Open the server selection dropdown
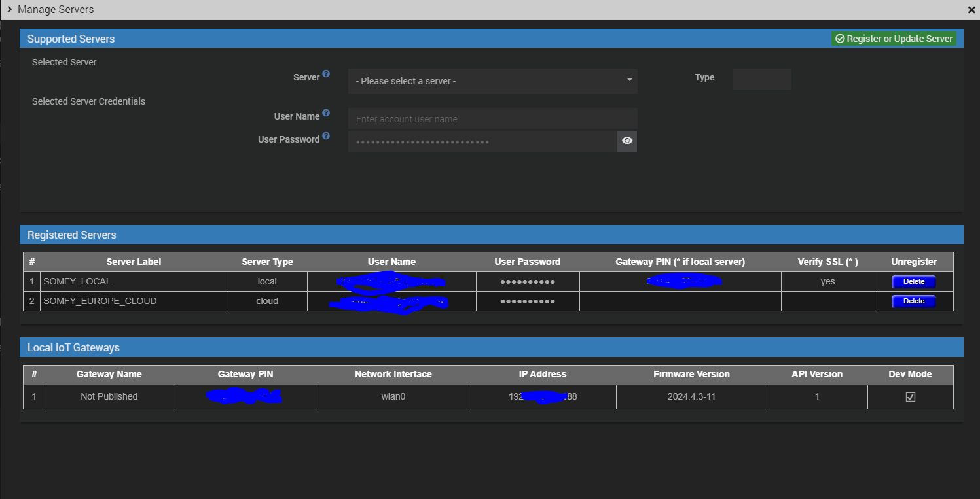This screenshot has height=499, width=980. click(492, 81)
